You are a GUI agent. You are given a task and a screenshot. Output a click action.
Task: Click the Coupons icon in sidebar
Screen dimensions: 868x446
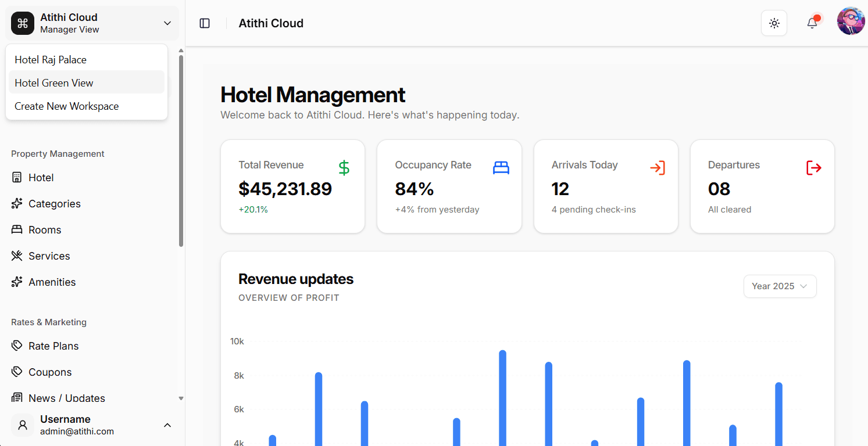pos(17,372)
